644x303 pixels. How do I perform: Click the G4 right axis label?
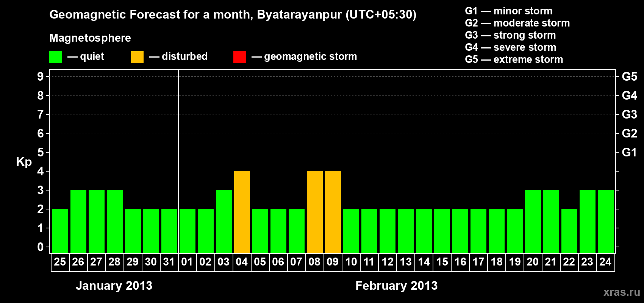(630, 95)
